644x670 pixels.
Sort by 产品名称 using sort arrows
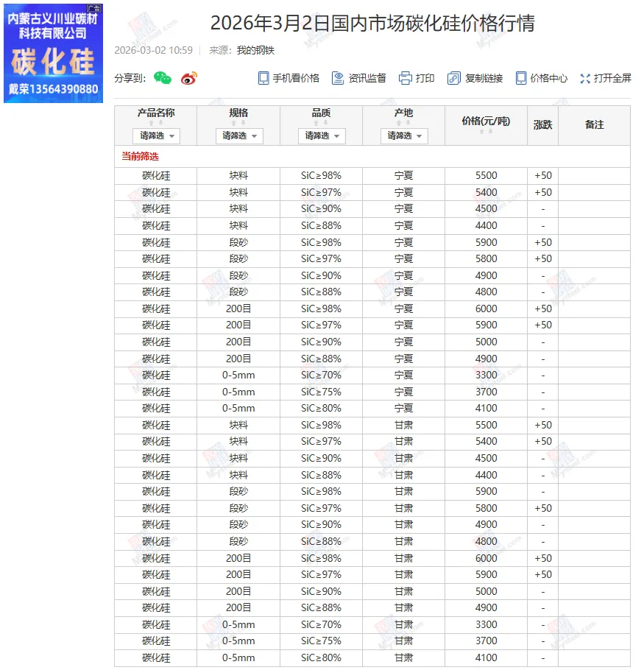coord(156,123)
